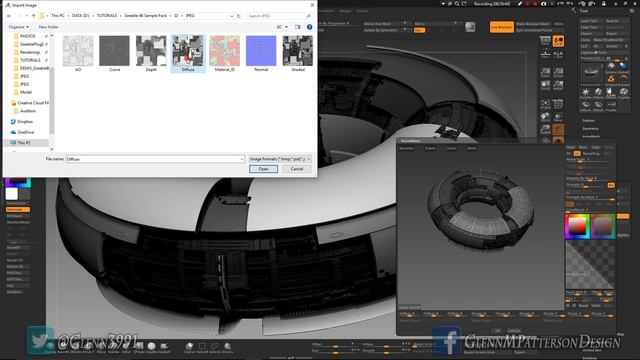640x360 pixels.
Task: Expand the Subtool section
Action: (x=589, y=120)
